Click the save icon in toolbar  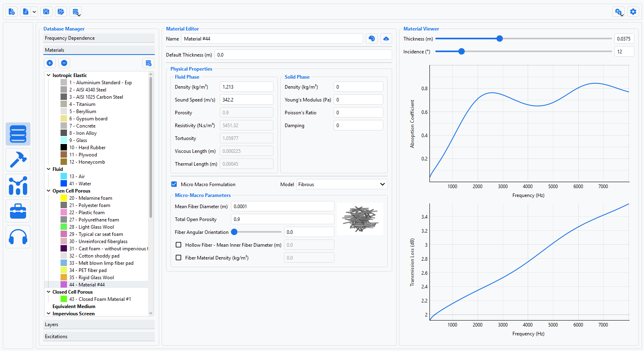pos(46,12)
